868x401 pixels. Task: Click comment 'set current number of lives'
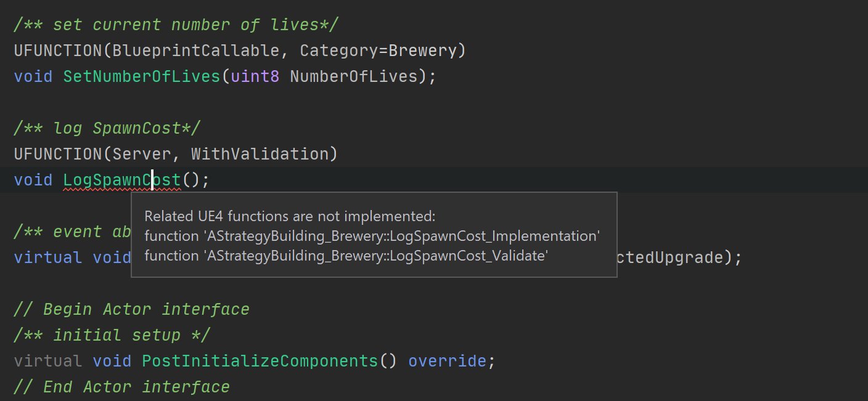coord(176,25)
